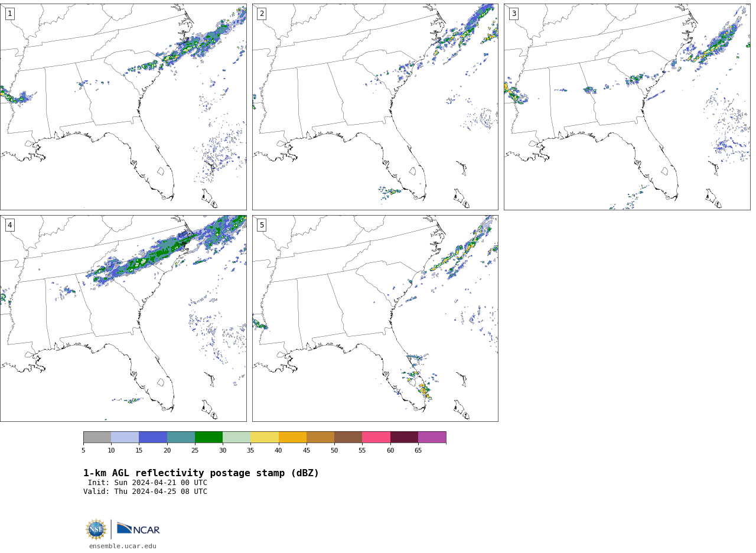Click the teal 20-25 dBZ swatch
This screenshot has width=756, height=553.
(181, 437)
